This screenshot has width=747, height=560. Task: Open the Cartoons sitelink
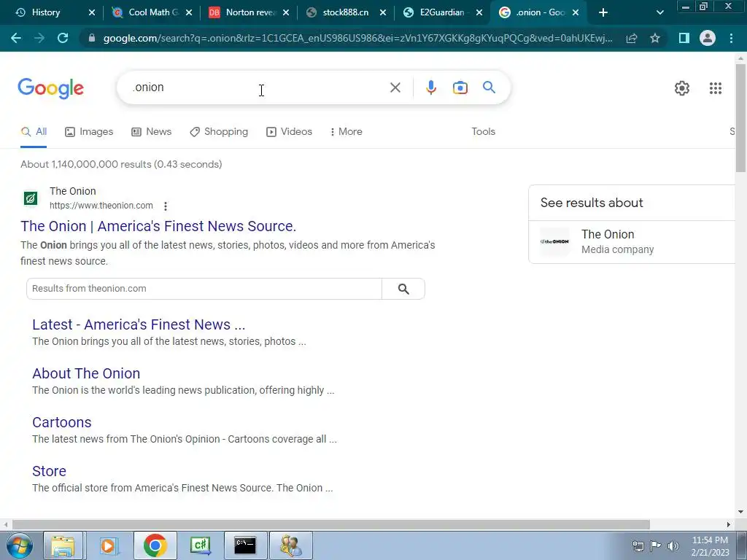pyautogui.click(x=62, y=422)
